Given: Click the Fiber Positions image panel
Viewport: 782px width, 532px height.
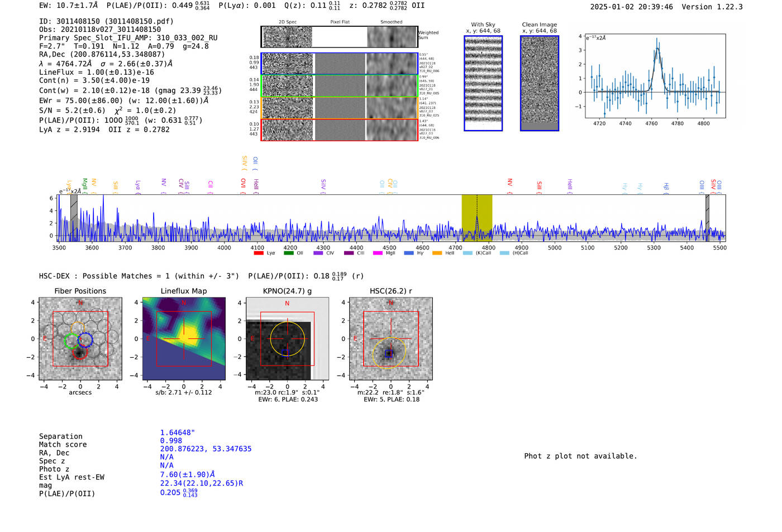Looking at the screenshot, I should [x=80, y=339].
